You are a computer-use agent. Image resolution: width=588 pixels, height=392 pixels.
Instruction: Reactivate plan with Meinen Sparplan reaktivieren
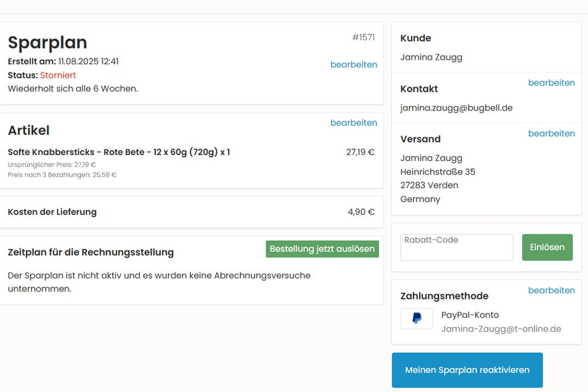[x=467, y=370]
